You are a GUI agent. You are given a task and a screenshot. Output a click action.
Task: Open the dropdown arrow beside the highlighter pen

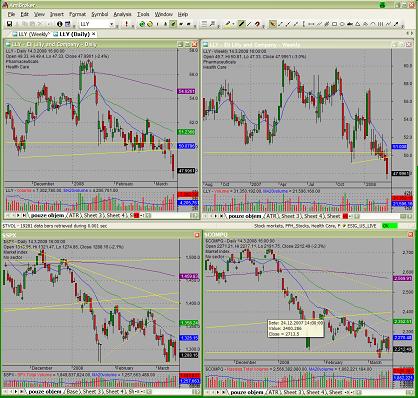point(233,24)
